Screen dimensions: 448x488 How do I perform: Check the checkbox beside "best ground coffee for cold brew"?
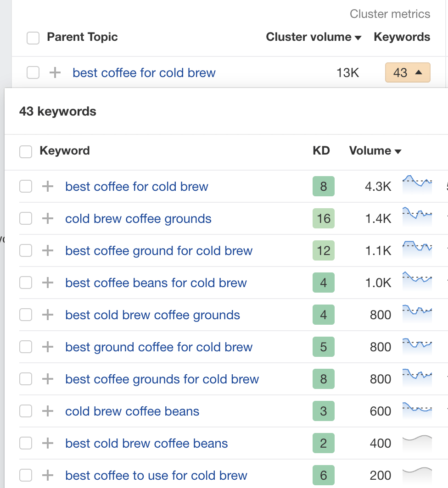tap(26, 347)
